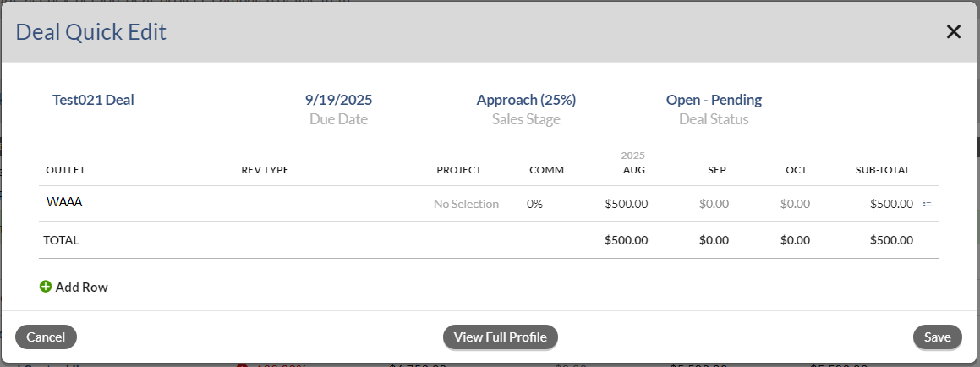Image resolution: width=980 pixels, height=367 pixels.
Task: Edit the AUG $500.00 amount for WAAA
Action: (x=627, y=204)
